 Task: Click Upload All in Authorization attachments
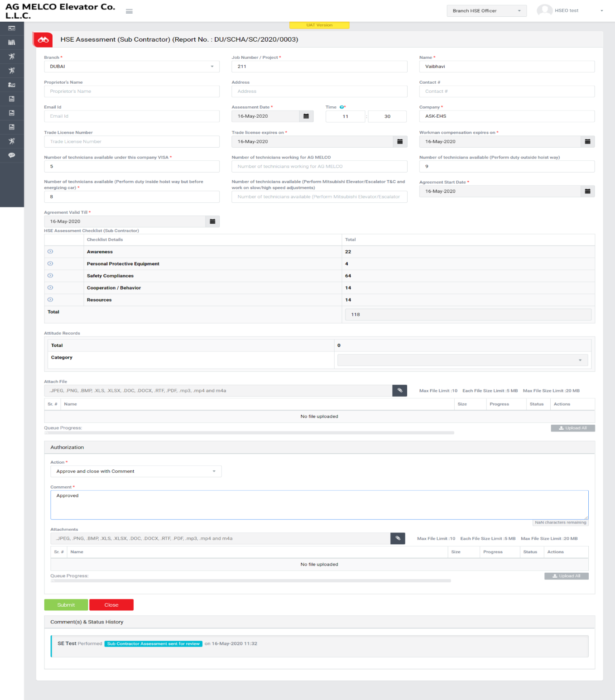click(567, 576)
